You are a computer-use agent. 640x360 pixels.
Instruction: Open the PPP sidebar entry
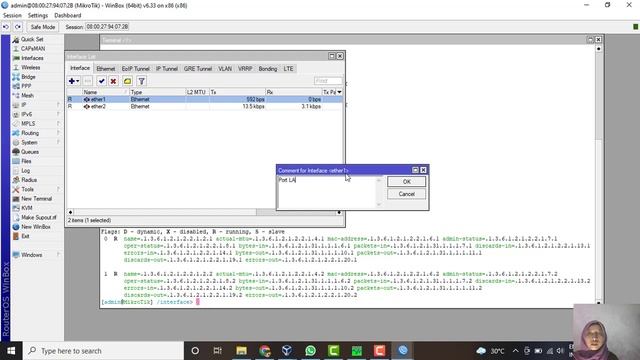[26, 86]
